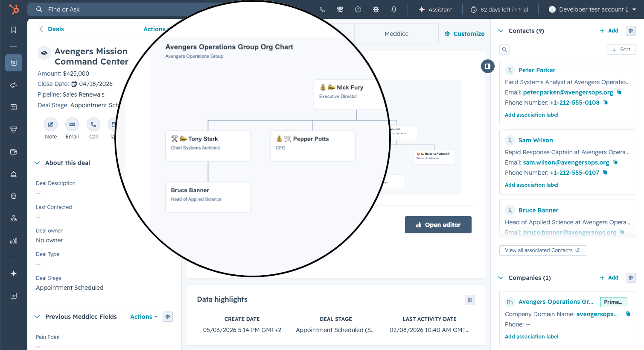
Task: Open the service bell sidebar icon
Action: click(14, 174)
